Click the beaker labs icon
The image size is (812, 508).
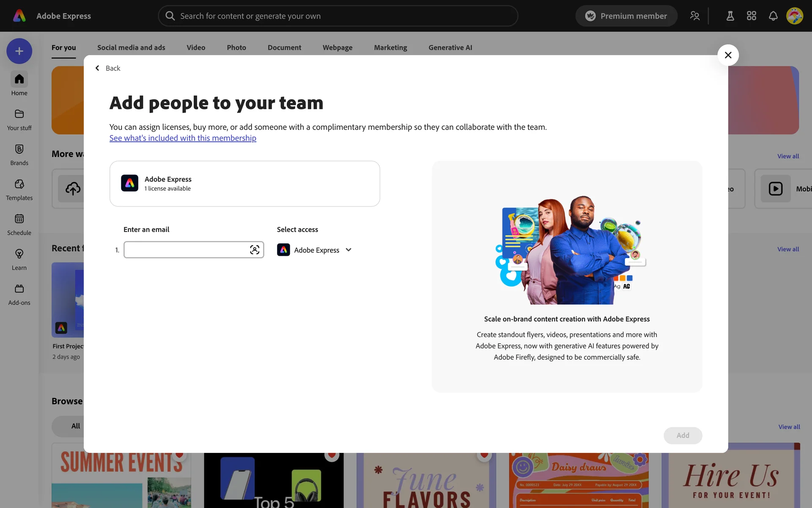pos(730,16)
